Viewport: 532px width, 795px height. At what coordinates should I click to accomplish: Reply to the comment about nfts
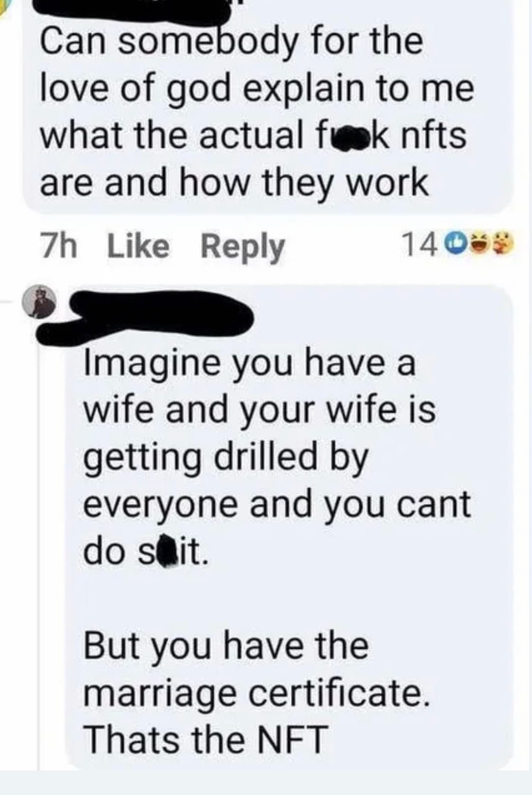coord(242,247)
